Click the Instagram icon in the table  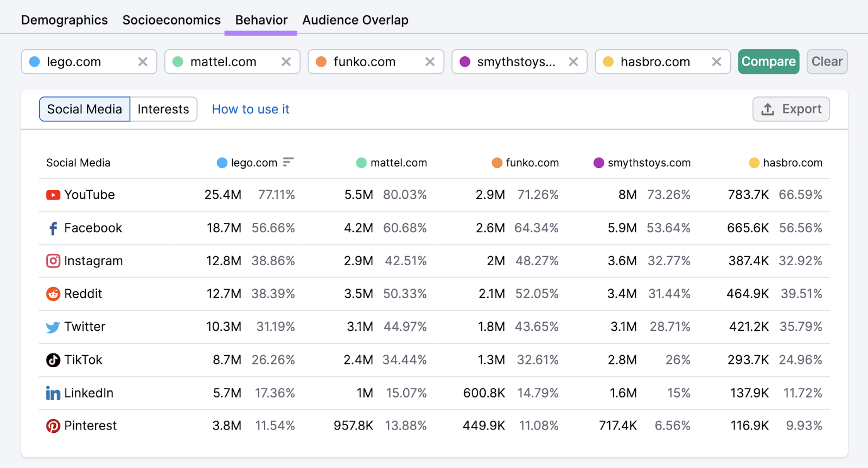[53, 261]
